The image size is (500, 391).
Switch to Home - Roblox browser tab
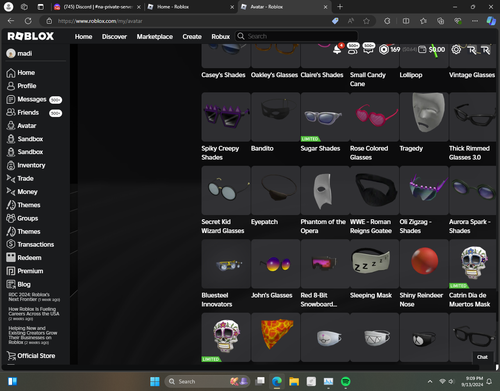coord(191,7)
